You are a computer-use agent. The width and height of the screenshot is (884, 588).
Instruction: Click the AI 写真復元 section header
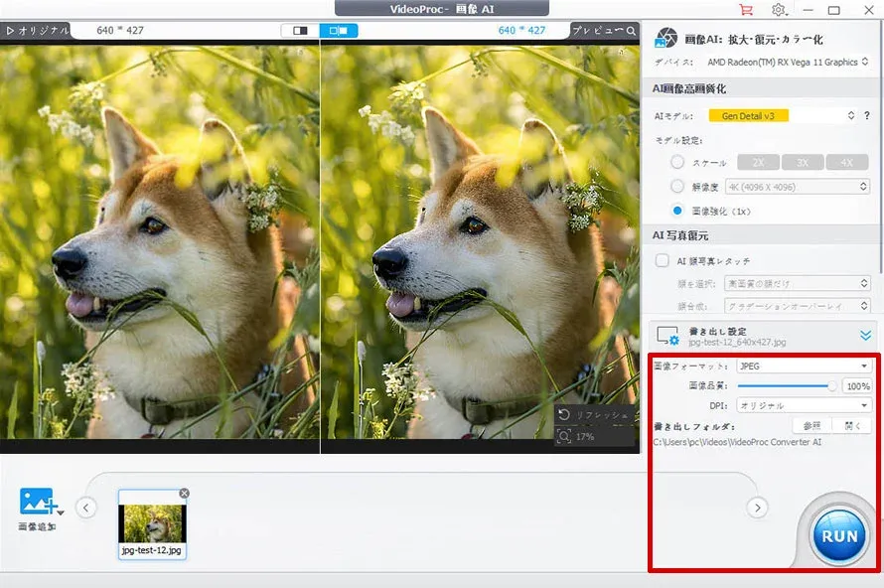pyautogui.click(x=680, y=235)
